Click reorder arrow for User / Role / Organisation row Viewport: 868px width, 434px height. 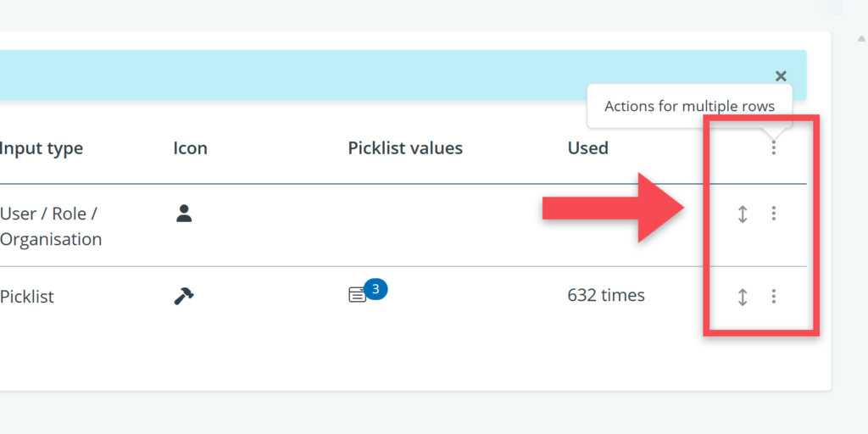coord(743,214)
